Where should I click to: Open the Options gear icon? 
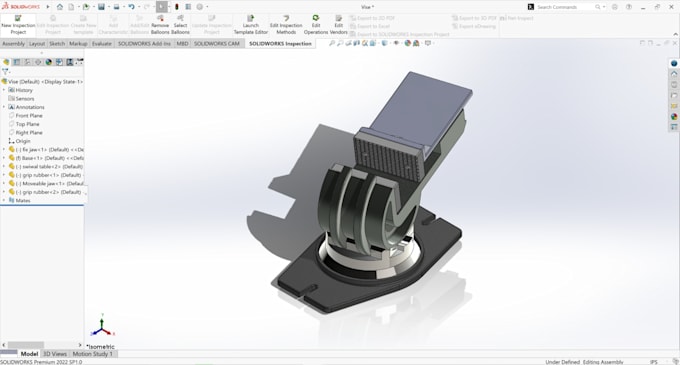[x=200, y=7]
